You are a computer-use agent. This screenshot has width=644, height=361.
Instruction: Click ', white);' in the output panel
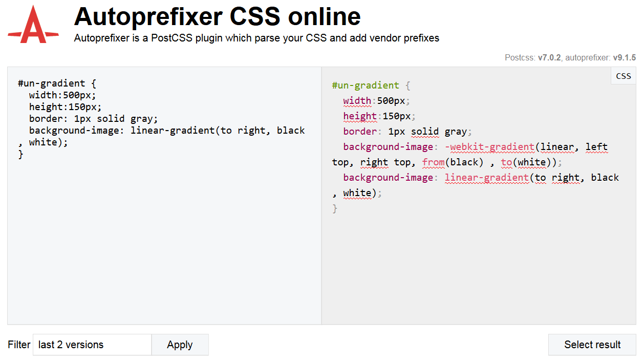[x=357, y=193]
